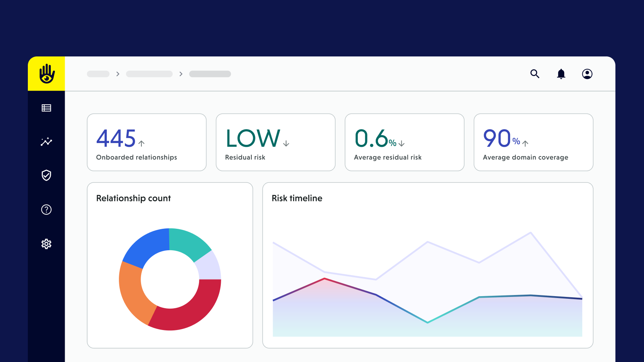Open the help question mark icon
644x362 pixels.
(46, 210)
